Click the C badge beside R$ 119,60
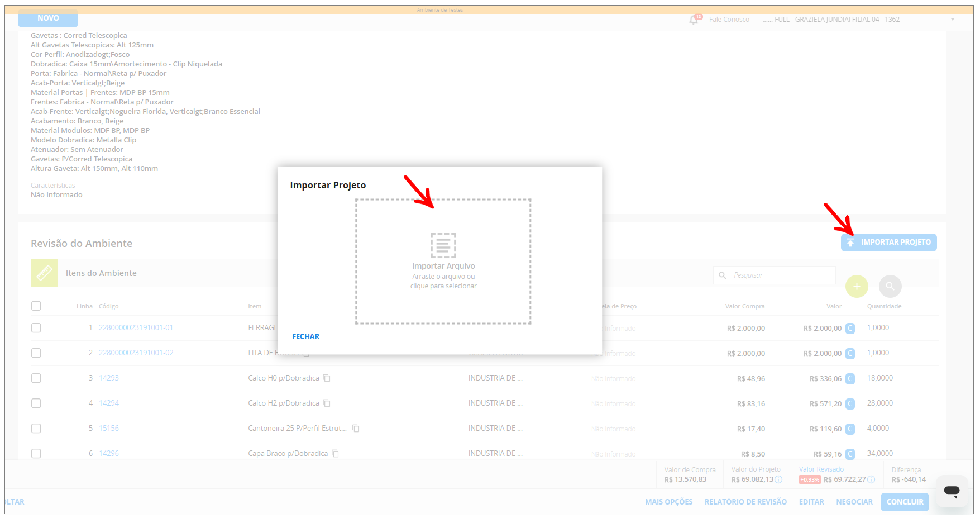 [850, 429]
